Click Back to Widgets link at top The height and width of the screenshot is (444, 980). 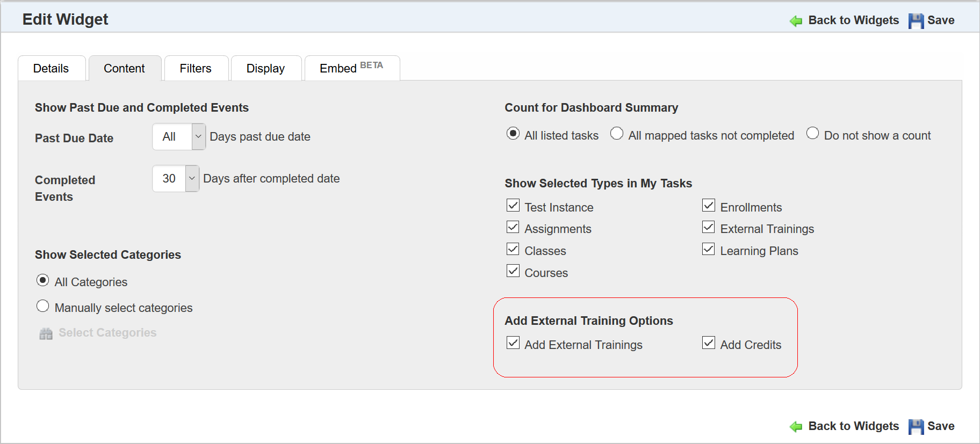(853, 20)
